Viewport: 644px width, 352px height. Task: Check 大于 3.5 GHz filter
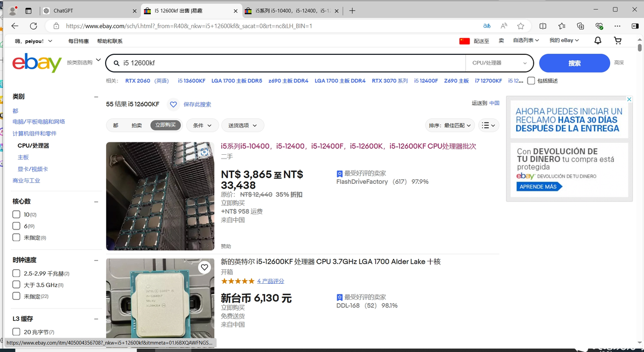[x=16, y=285]
